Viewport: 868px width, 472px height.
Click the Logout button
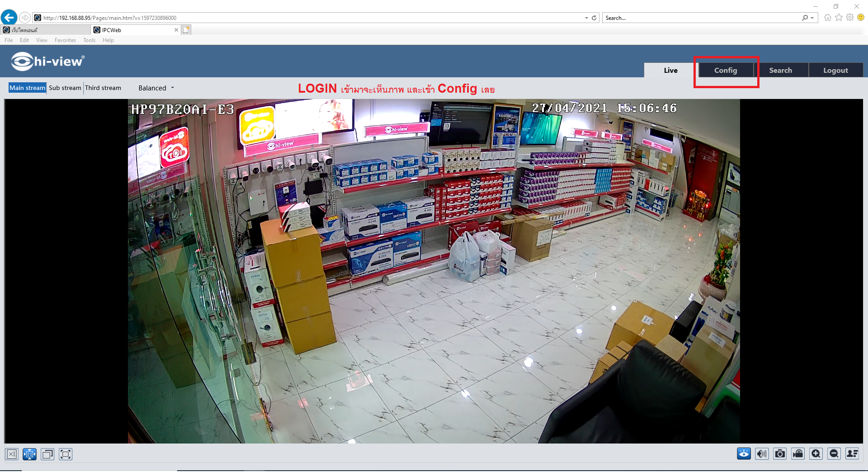(x=835, y=71)
